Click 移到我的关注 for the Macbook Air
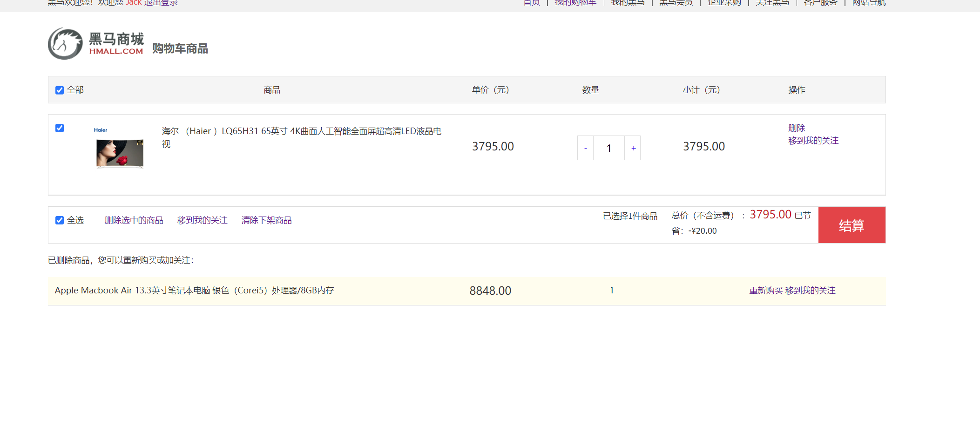The width and height of the screenshot is (980, 434). coord(811,291)
